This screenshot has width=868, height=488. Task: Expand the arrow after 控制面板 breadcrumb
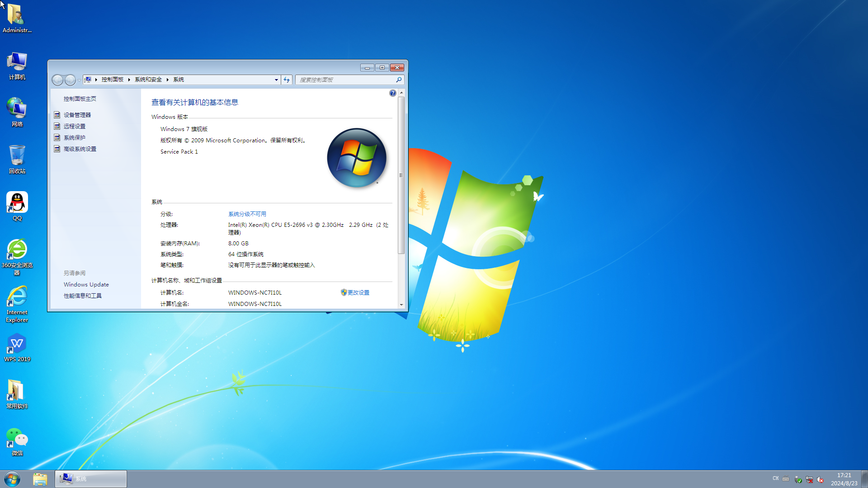pos(129,80)
